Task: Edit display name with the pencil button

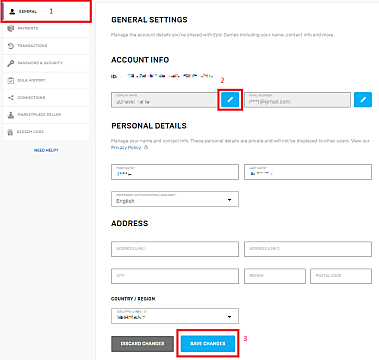Action: click(230, 99)
